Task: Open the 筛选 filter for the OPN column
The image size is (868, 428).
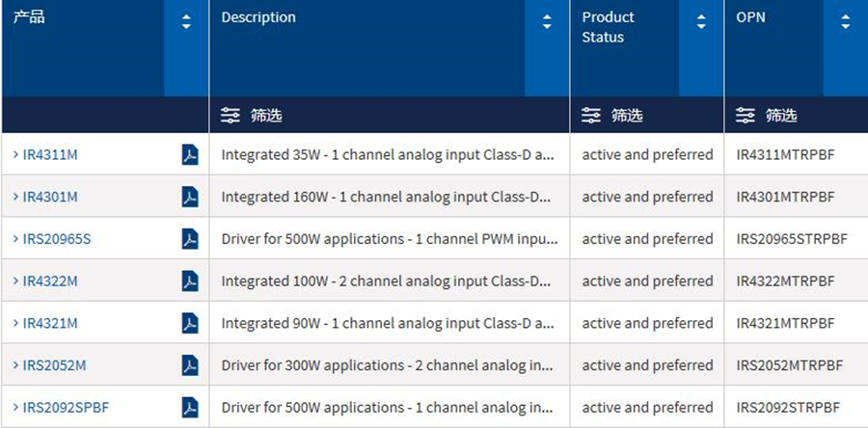Action: click(767, 116)
